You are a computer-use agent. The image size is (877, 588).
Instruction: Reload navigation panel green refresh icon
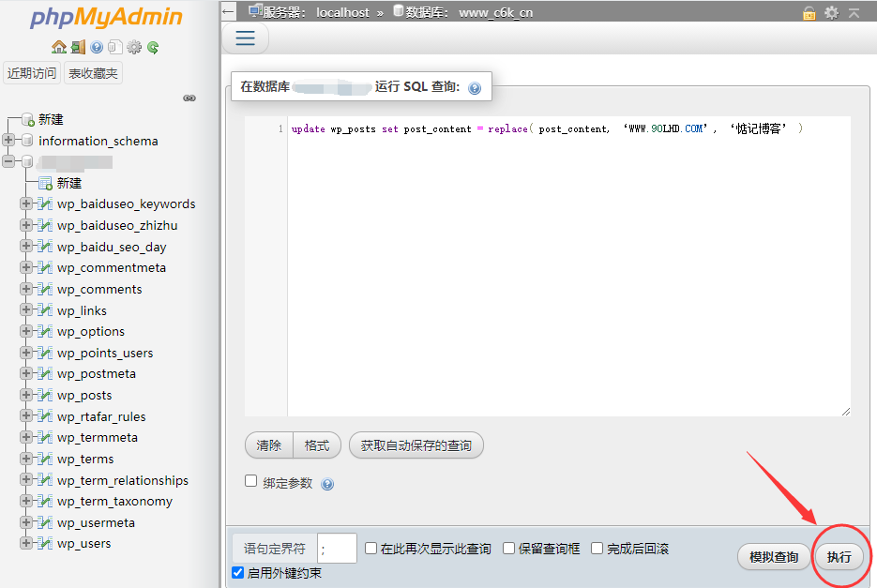click(153, 47)
